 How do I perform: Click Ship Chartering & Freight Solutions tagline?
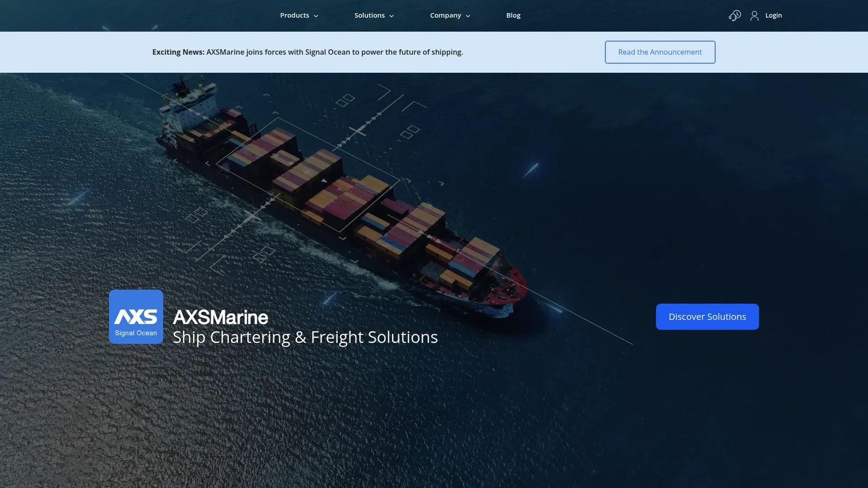pyautogui.click(x=305, y=337)
